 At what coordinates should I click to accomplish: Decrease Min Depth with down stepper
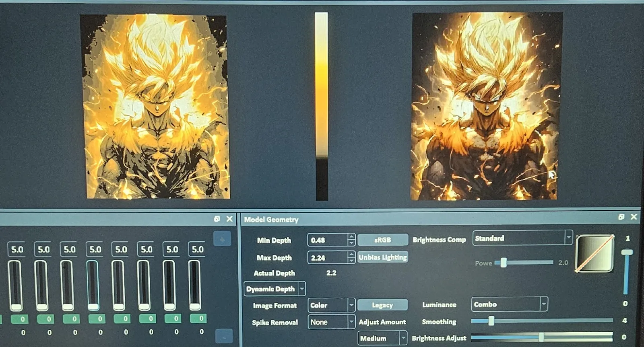point(351,243)
